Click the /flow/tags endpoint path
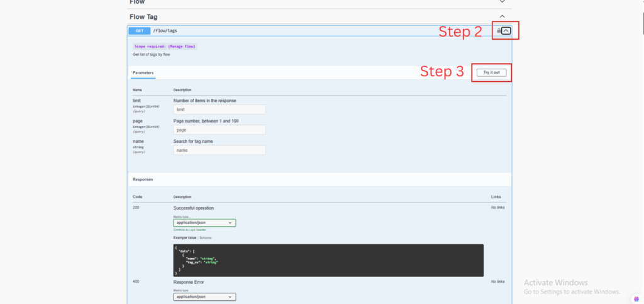This screenshot has height=304, width=644. [165, 30]
